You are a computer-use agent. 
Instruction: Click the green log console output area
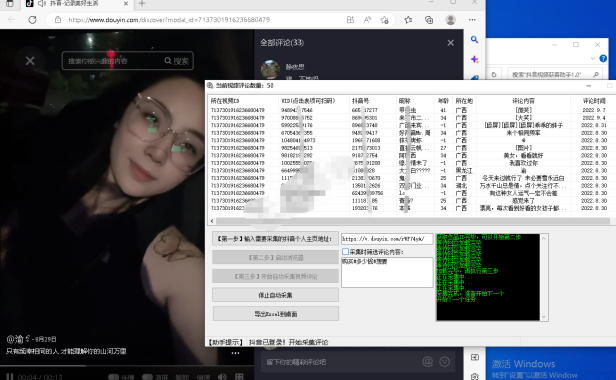tap(488, 277)
